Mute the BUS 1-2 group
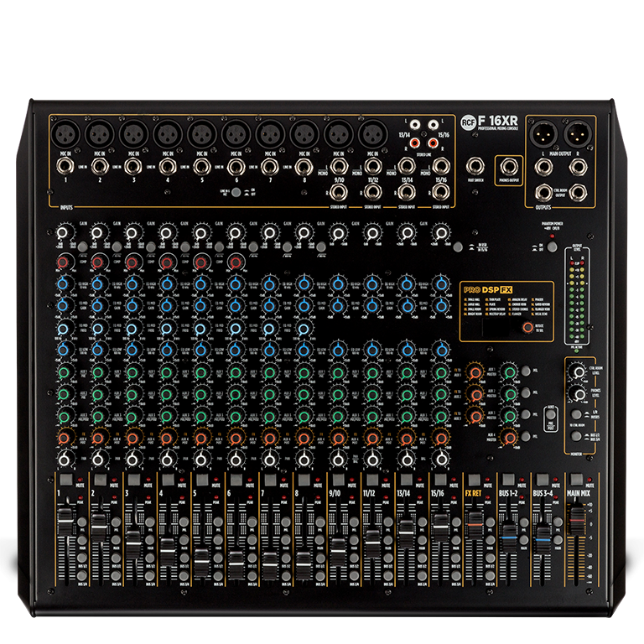Viewport: 644px width, 644px height. click(508, 480)
